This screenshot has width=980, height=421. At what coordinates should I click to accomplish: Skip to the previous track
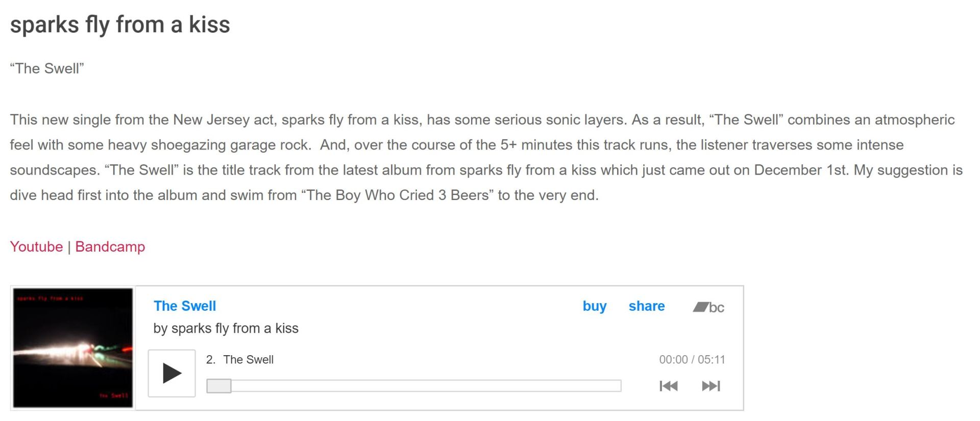coord(668,386)
